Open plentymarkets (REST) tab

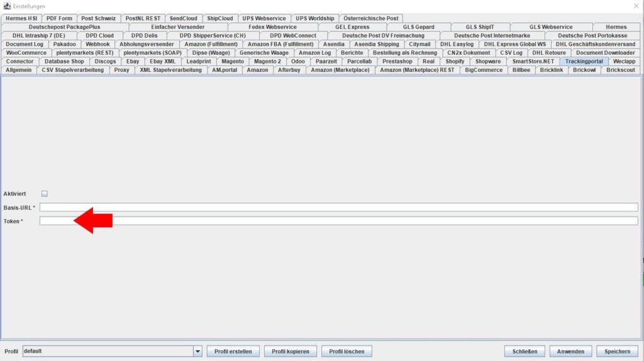coord(85,53)
